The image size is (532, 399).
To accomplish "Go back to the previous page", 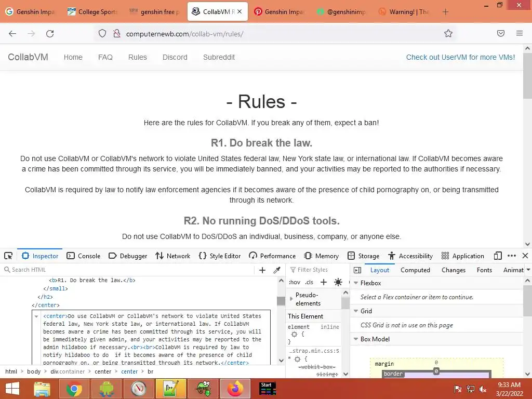I will click(12, 34).
